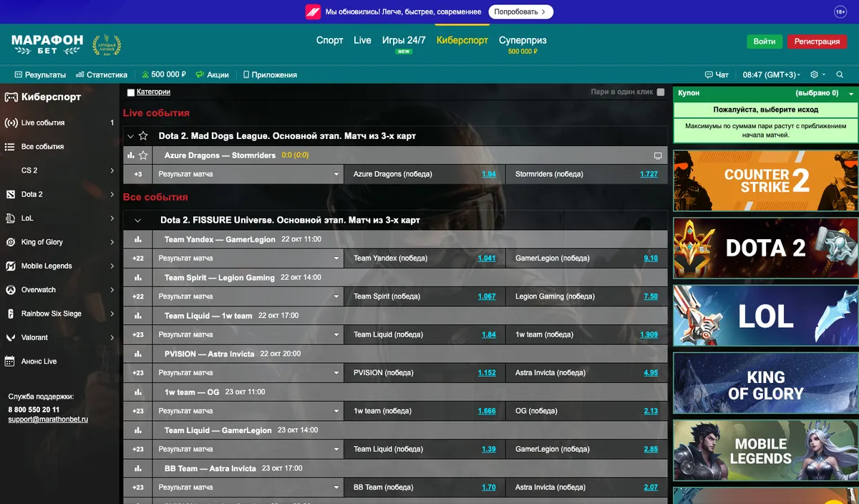Toggle the Категории checkbox
This screenshot has height=504, width=859.
130,92
